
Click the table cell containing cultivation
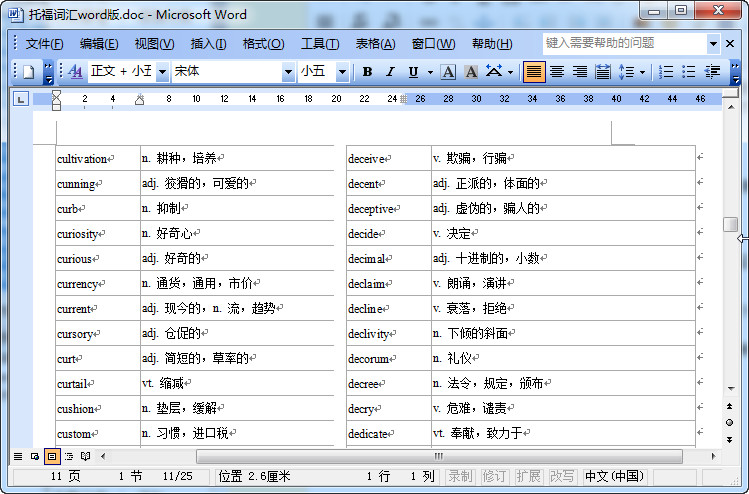click(x=98, y=158)
